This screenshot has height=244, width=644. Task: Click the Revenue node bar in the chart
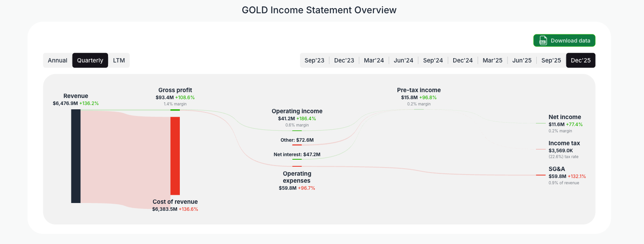75,156
